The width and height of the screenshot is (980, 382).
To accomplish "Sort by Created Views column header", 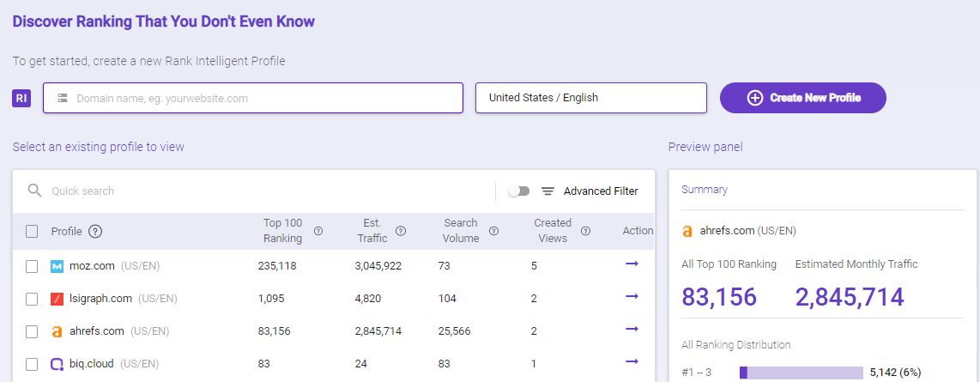I will tap(553, 231).
